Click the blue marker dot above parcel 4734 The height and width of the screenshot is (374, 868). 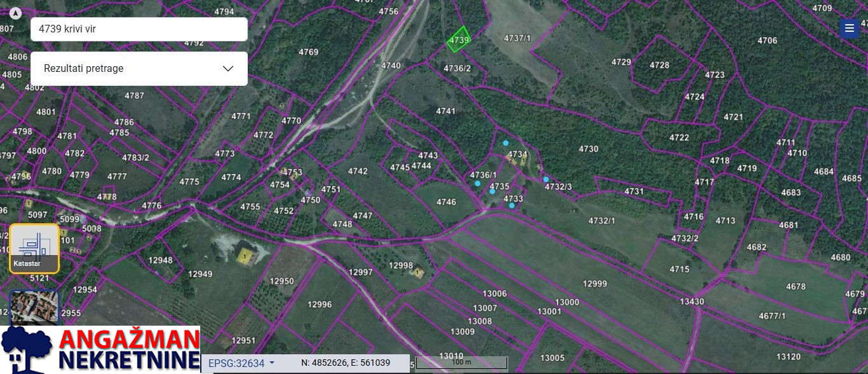tap(506, 143)
